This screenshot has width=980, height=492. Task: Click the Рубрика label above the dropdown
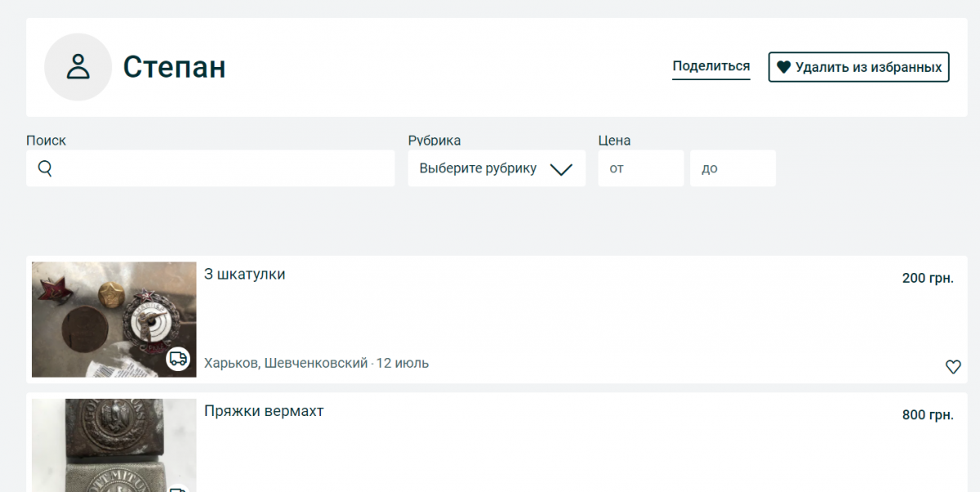click(x=434, y=141)
